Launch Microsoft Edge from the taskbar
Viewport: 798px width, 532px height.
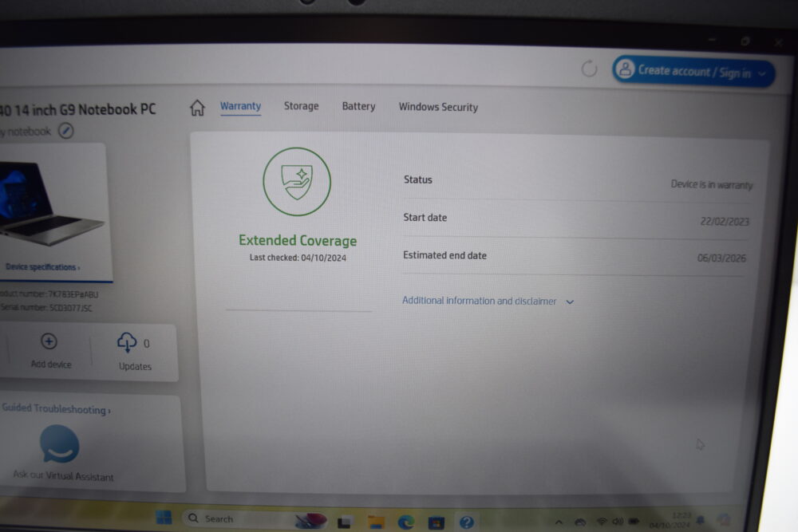tap(406, 522)
